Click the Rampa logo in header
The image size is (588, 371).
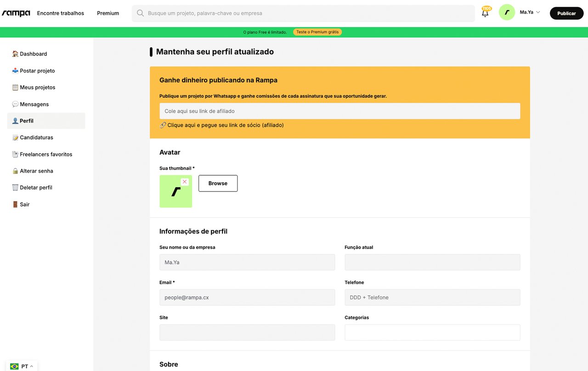(16, 13)
